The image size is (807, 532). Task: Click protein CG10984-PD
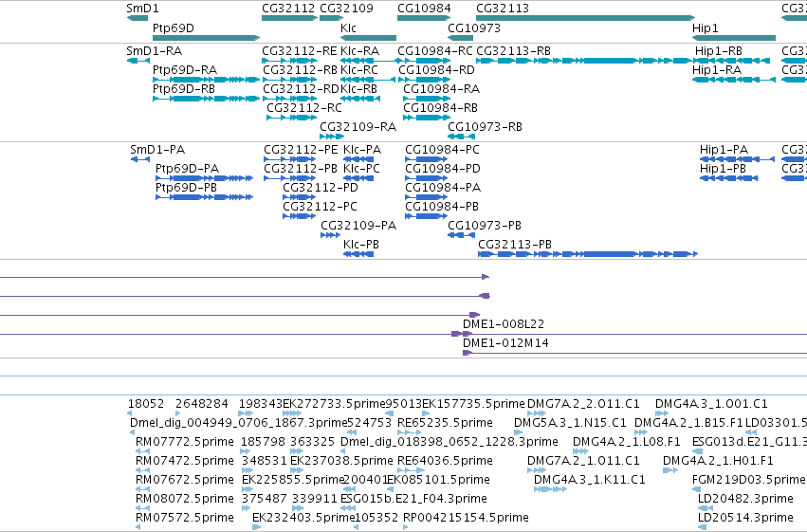coord(443,169)
